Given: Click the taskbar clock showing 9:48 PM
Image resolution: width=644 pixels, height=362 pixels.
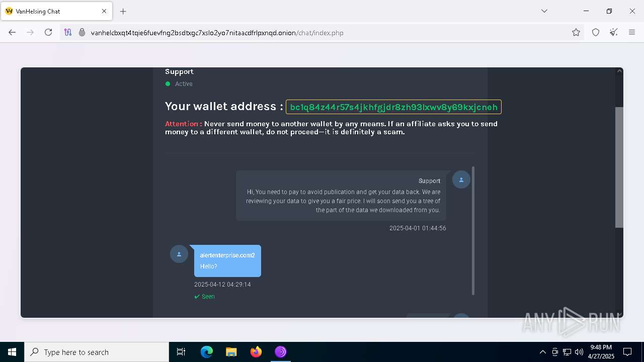Looking at the screenshot, I should click(601, 352).
